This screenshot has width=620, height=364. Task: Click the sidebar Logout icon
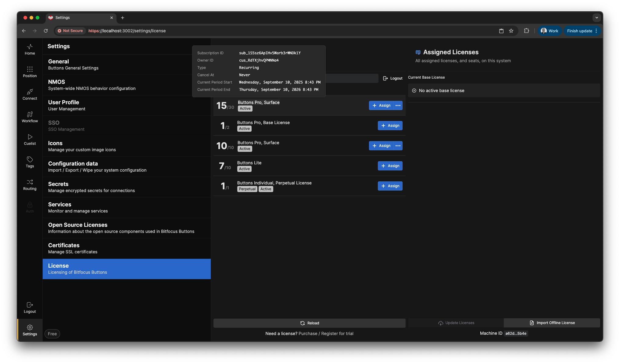pyautogui.click(x=30, y=308)
